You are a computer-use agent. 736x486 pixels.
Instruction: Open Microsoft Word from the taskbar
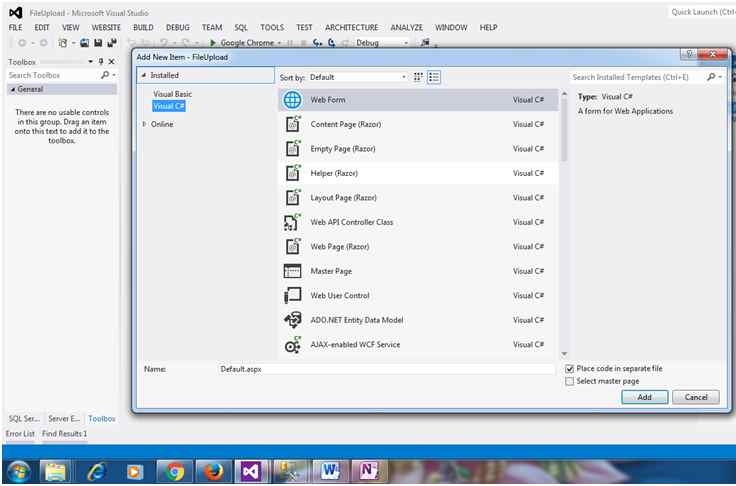pyautogui.click(x=330, y=471)
